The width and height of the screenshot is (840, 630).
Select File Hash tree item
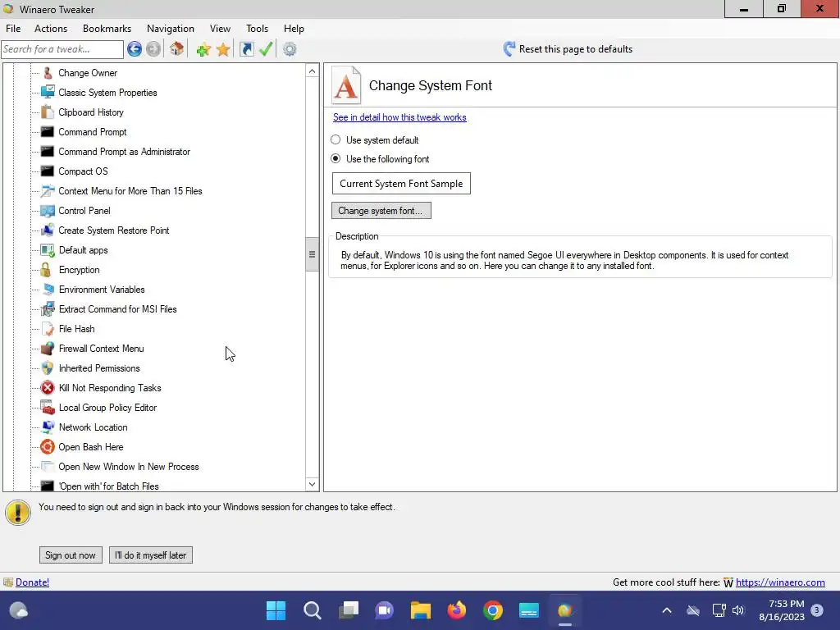point(76,329)
